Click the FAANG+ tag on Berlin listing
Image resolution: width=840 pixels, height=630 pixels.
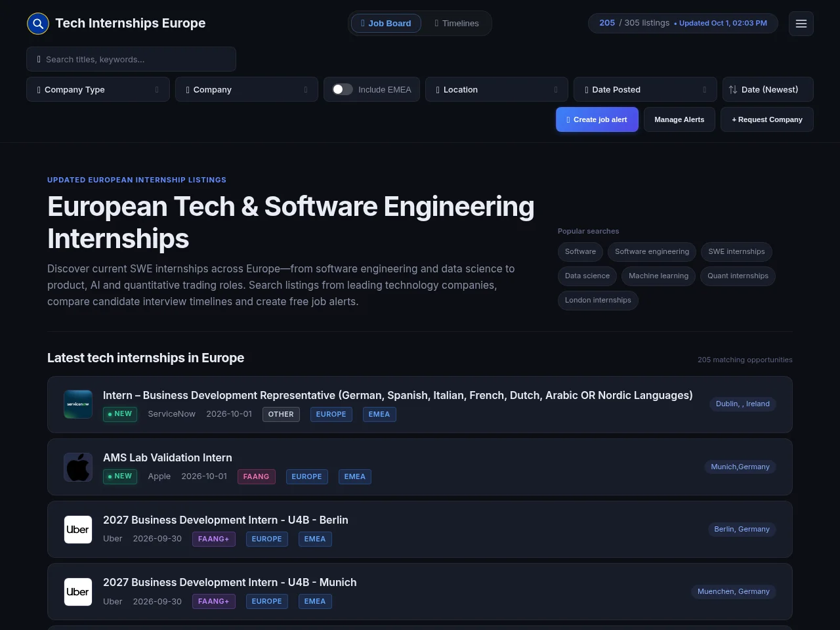pos(213,539)
